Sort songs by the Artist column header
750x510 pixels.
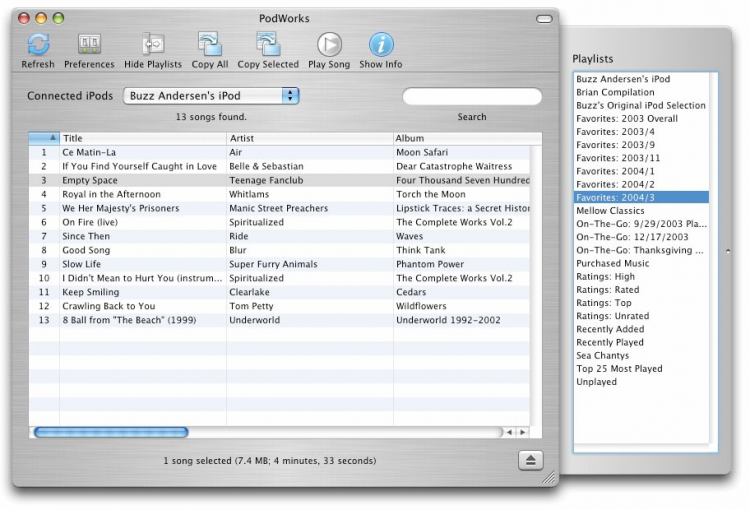click(309, 138)
